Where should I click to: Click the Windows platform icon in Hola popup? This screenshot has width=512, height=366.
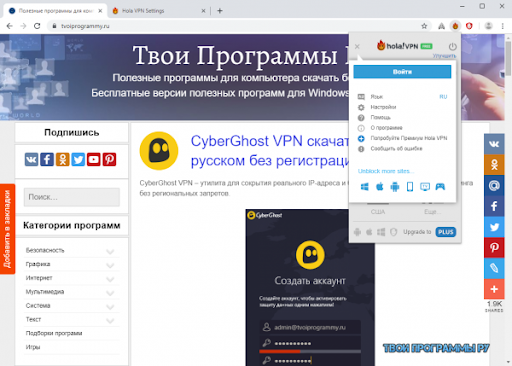[365, 187]
